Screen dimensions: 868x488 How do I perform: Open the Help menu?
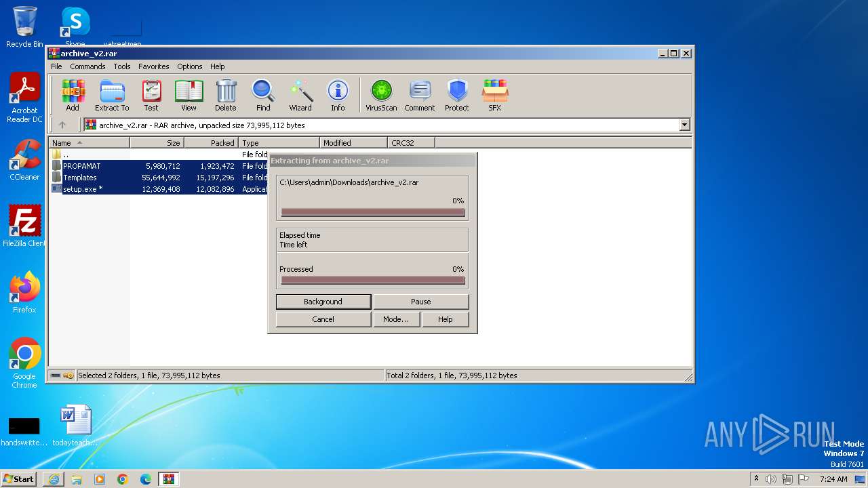217,66
